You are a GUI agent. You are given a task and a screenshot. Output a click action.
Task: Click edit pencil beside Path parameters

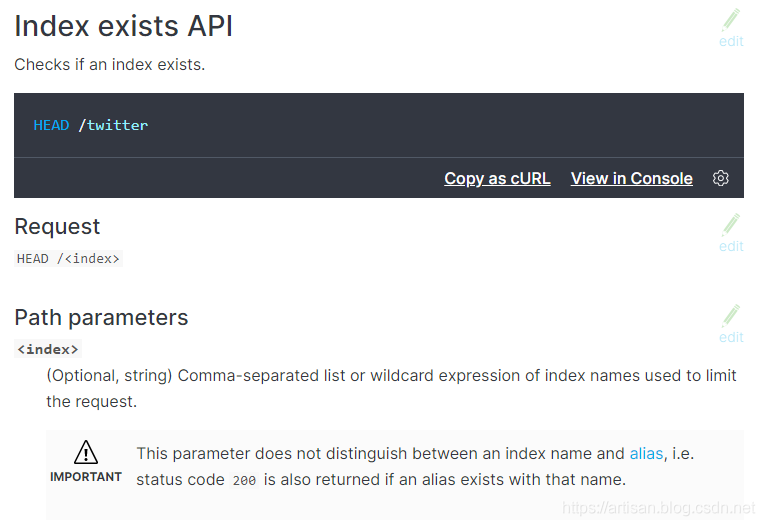pos(731,316)
